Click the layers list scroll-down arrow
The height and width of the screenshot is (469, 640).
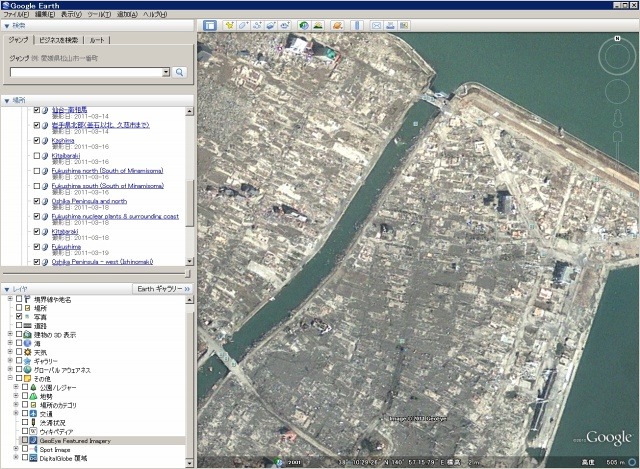189,463
